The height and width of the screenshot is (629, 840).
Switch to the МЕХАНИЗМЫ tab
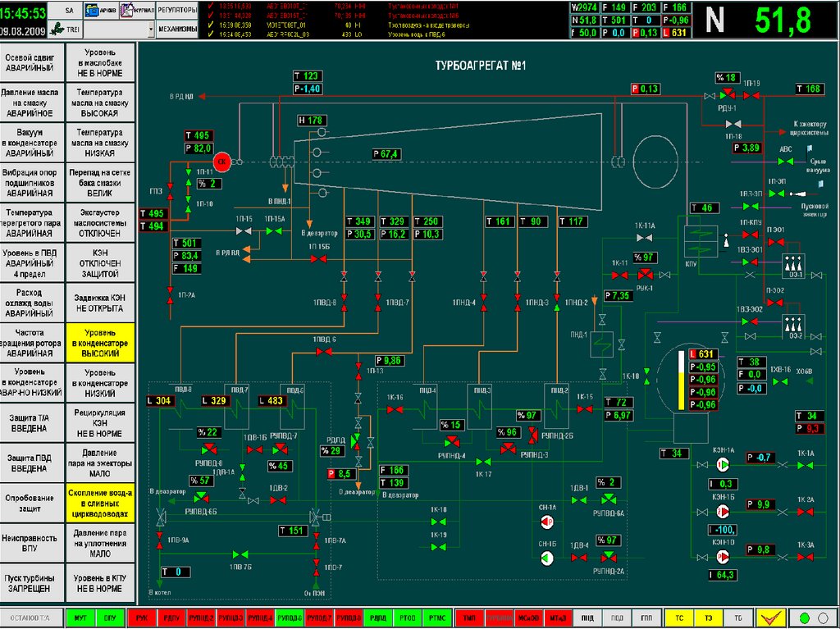pos(178,30)
